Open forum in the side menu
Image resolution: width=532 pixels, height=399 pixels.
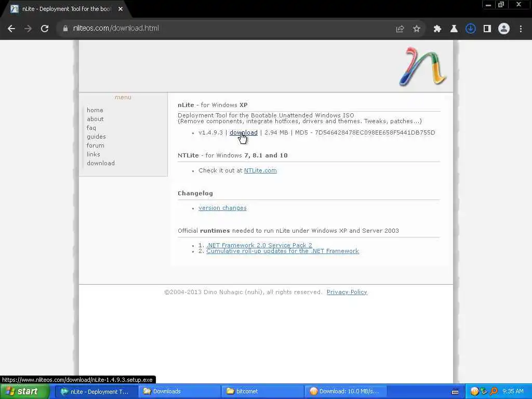[x=96, y=145]
